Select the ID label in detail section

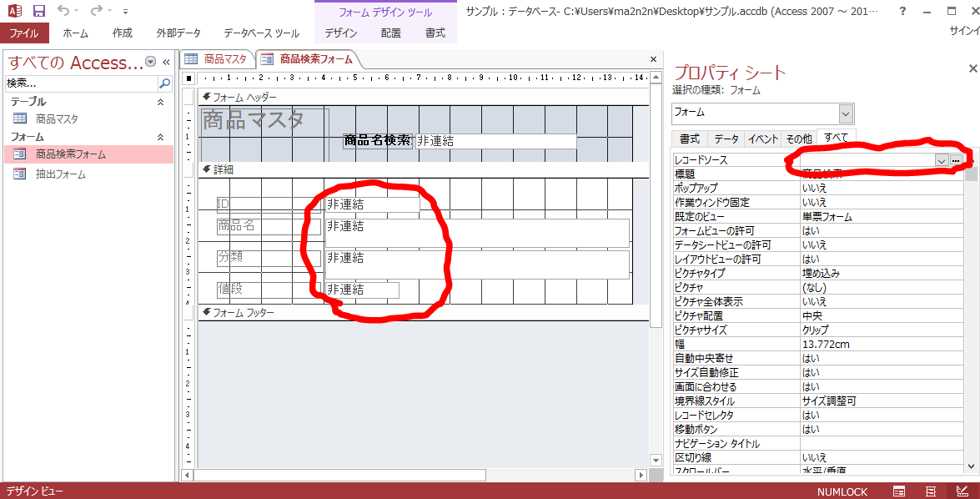point(268,204)
